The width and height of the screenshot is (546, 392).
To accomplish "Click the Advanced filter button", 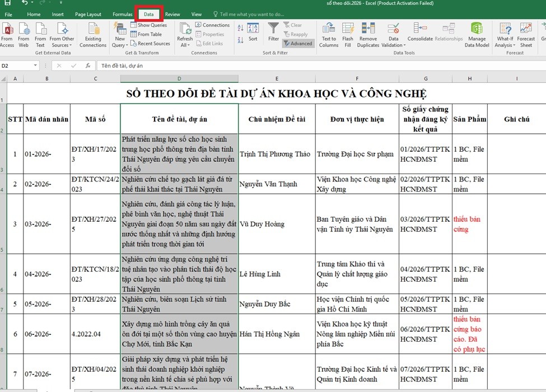I will [x=298, y=44].
